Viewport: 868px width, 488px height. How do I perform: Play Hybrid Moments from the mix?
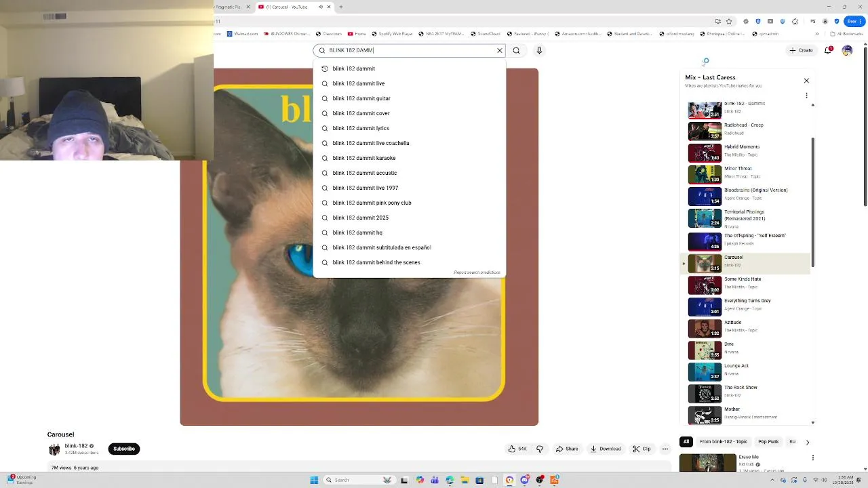coord(746,152)
